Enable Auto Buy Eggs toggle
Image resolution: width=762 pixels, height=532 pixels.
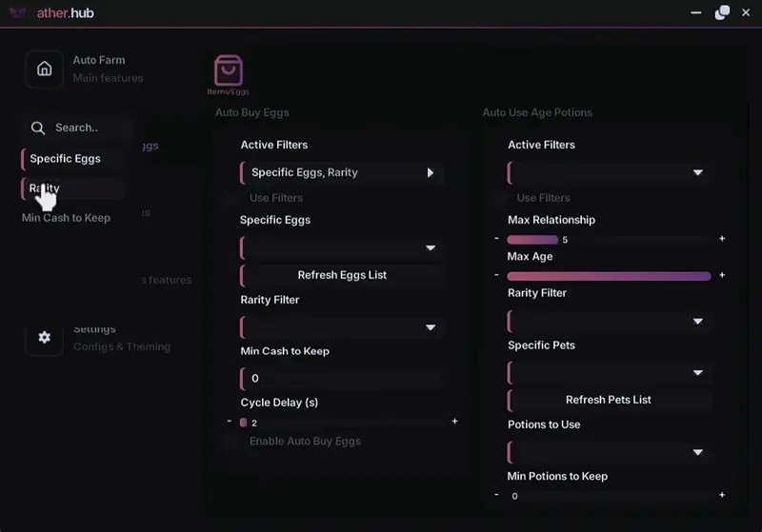point(231,442)
